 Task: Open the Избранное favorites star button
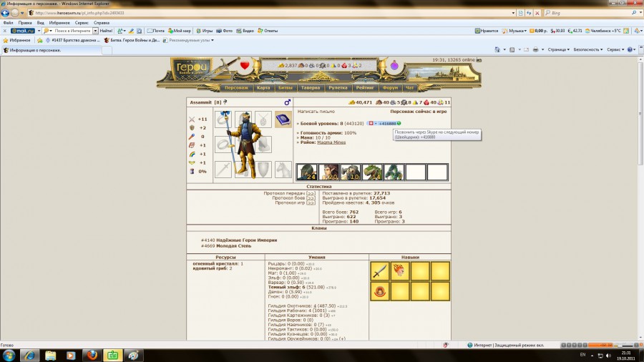(x=16, y=40)
